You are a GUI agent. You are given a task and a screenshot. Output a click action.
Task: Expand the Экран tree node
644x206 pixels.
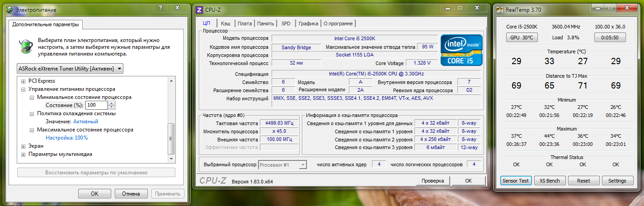pos(24,146)
